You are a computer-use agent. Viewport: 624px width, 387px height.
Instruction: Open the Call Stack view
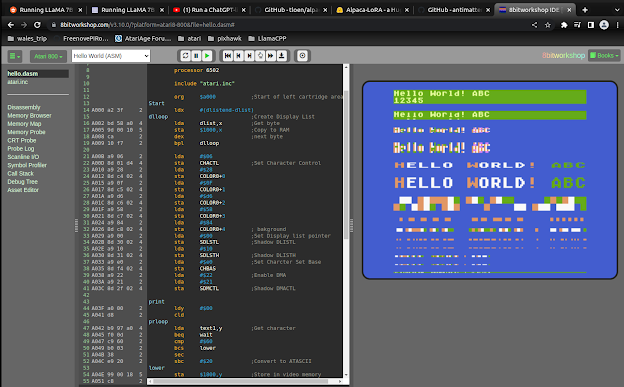coord(21,174)
